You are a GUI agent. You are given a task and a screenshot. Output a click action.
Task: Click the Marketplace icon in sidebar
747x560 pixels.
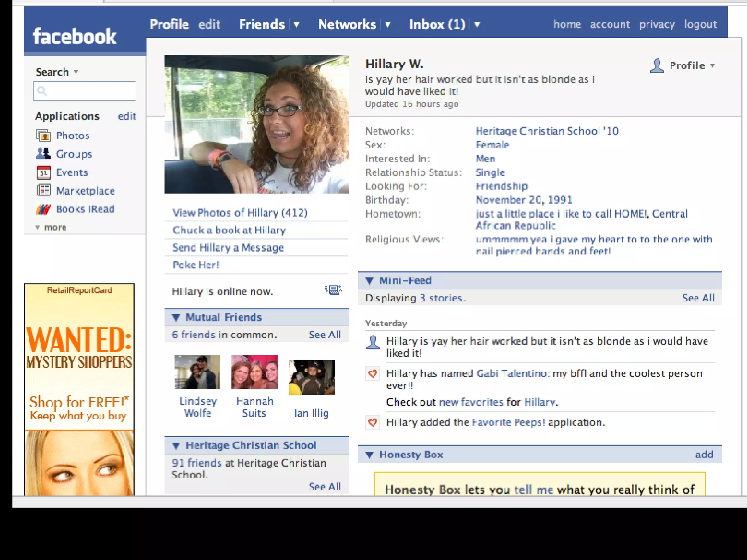coord(43,190)
